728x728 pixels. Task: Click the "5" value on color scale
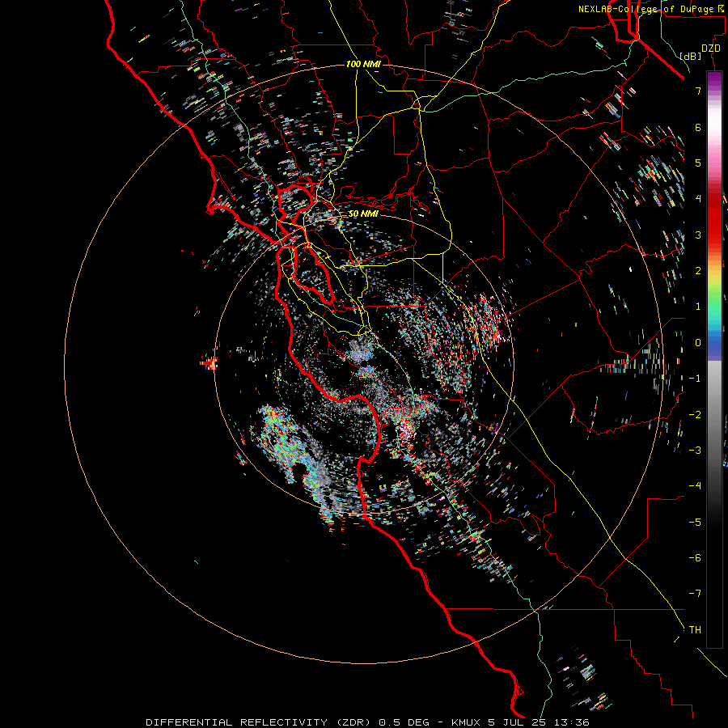click(698, 163)
